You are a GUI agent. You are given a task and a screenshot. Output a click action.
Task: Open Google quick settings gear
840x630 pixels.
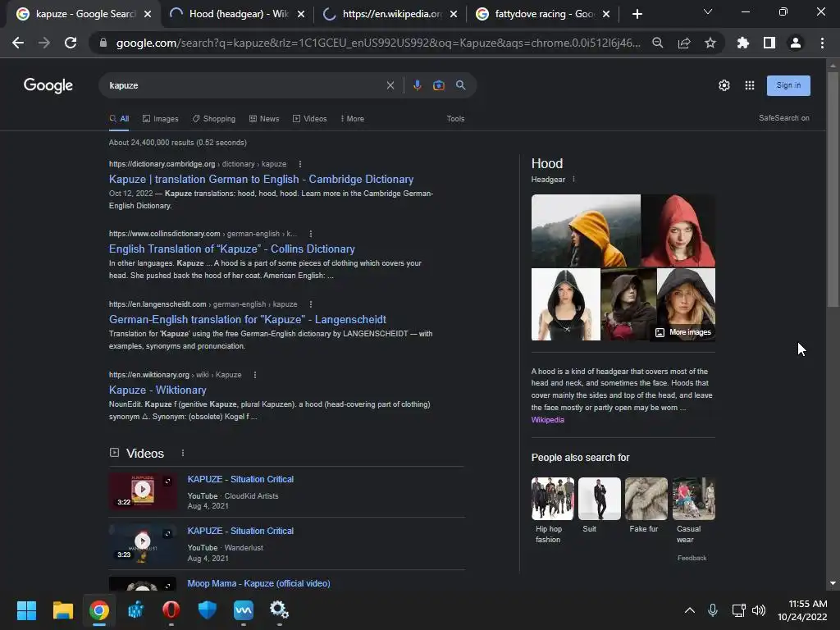[x=724, y=85]
